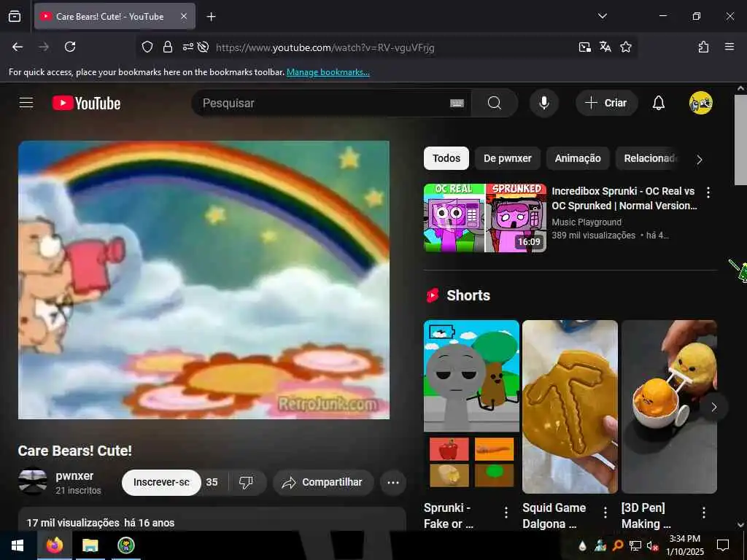The image size is (747, 560).
Task: Open tracking protection shield icon
Action: pos(147,47)
